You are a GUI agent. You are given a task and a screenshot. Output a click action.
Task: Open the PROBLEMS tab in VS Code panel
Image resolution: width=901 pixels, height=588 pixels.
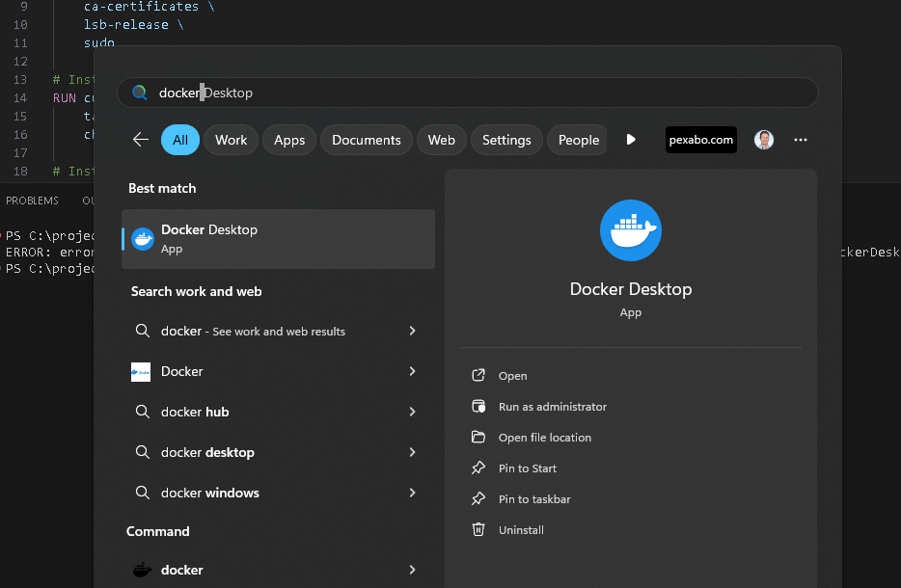click(32, 200)
